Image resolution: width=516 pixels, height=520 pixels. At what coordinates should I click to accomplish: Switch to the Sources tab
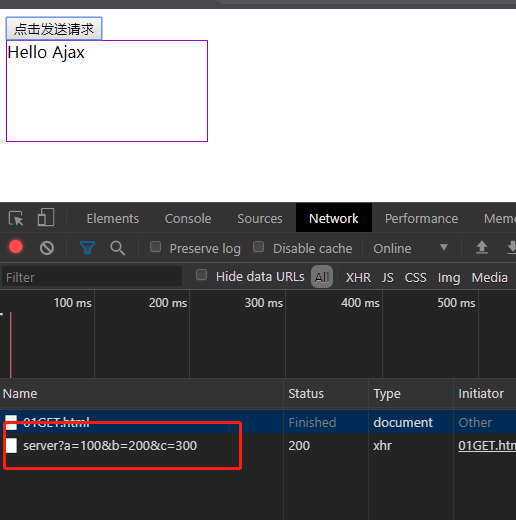(260, 219)
